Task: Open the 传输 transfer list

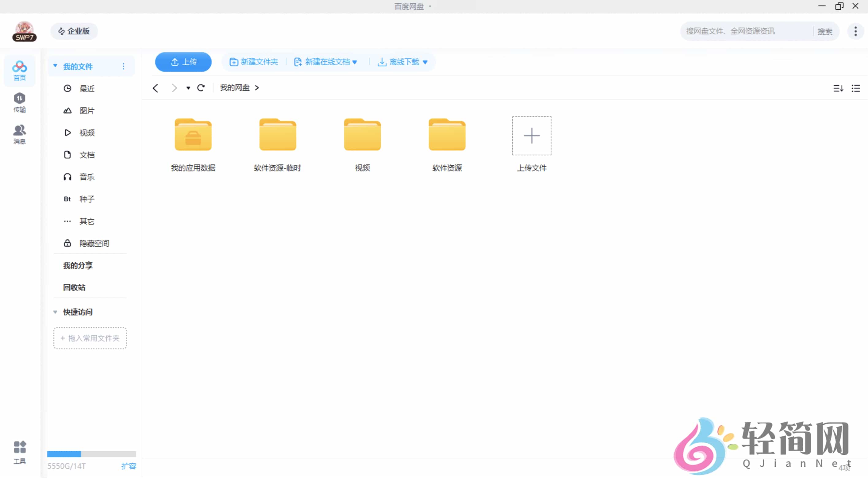Action: [19, 102]
